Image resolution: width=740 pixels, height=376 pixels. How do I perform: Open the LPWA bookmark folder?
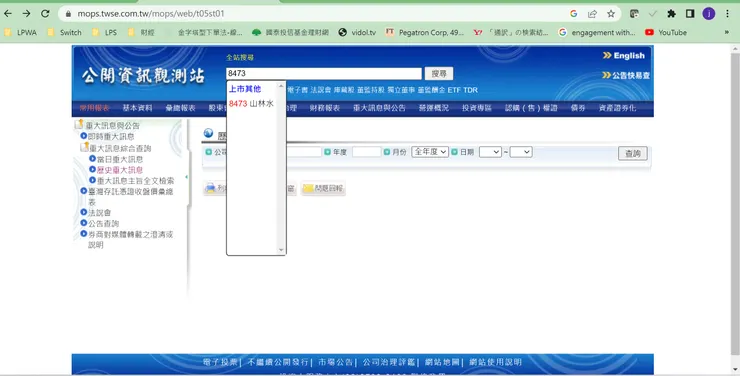tap(20, 33)
